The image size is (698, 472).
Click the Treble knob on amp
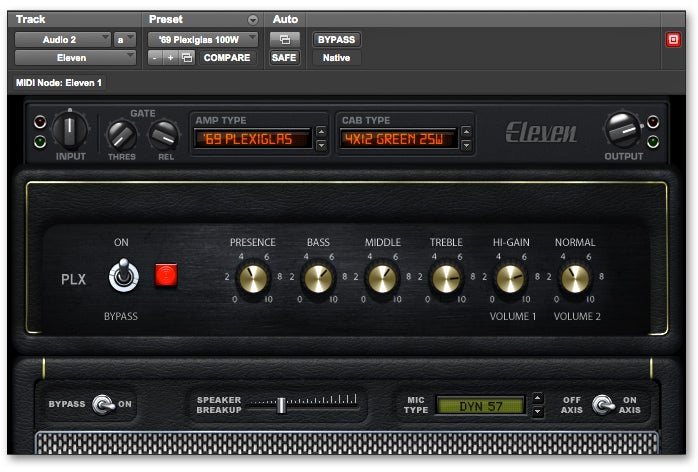[x=446, y=278]
